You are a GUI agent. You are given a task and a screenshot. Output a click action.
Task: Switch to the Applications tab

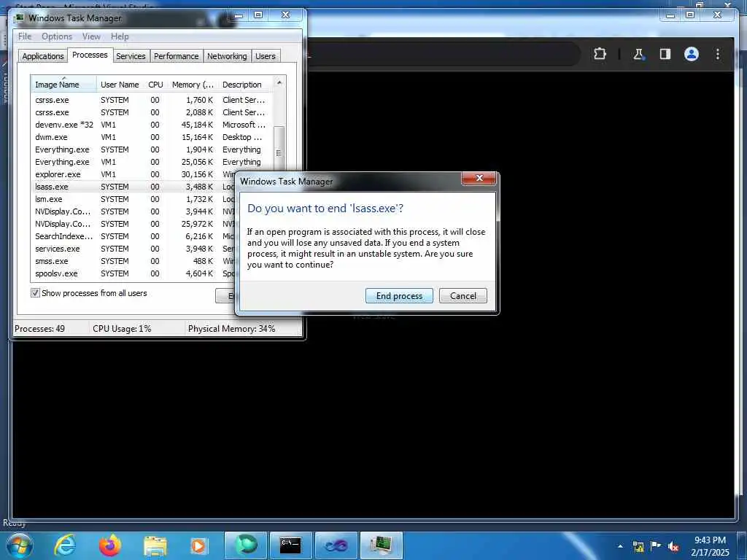click(43, 56)
